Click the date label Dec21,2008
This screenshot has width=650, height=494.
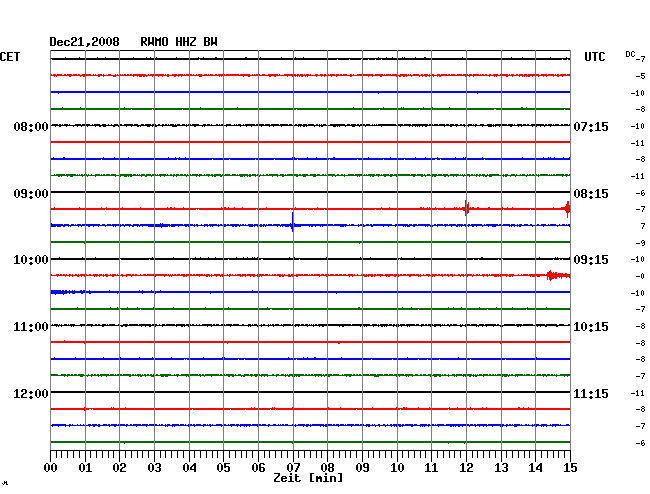(x=84, y=42)
